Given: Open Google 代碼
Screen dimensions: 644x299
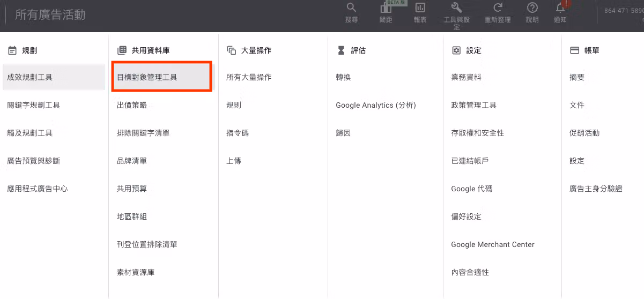Looking at the screenshot, I should coord(472,189).
